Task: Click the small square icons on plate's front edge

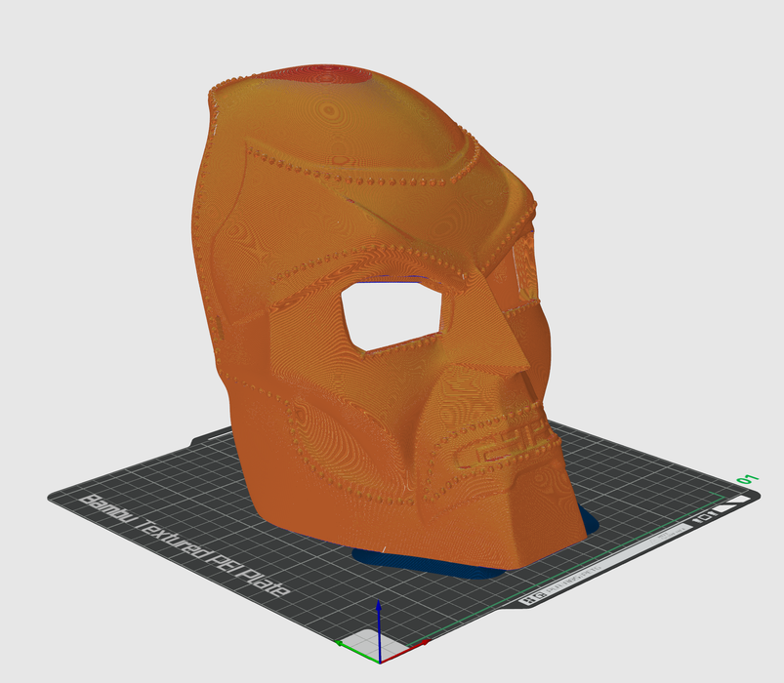Action: [533, 600]
